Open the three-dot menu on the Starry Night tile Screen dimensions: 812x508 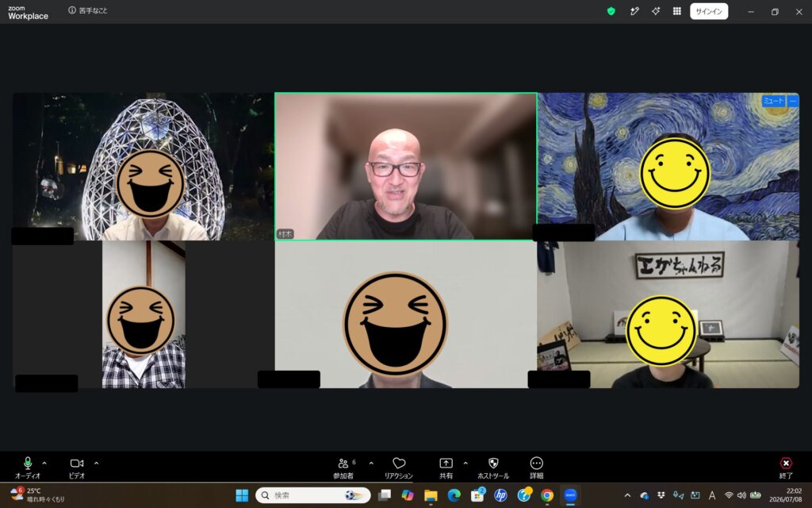point(793,101)
